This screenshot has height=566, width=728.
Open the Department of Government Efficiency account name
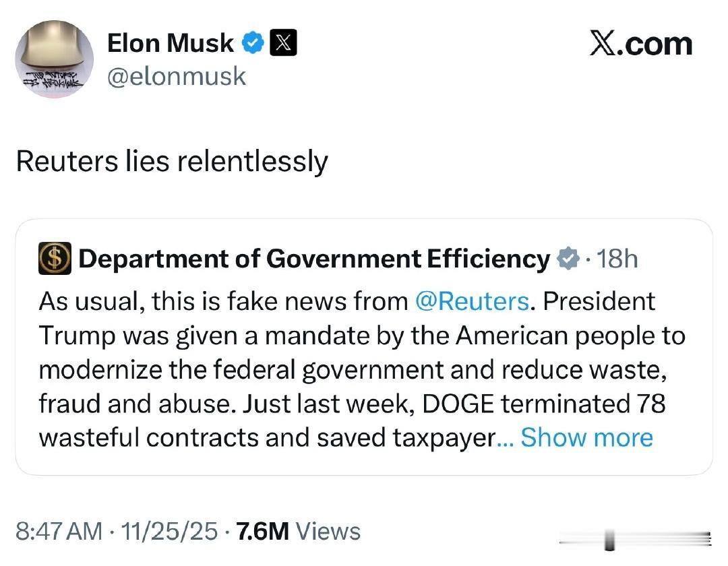pos(314,259)
